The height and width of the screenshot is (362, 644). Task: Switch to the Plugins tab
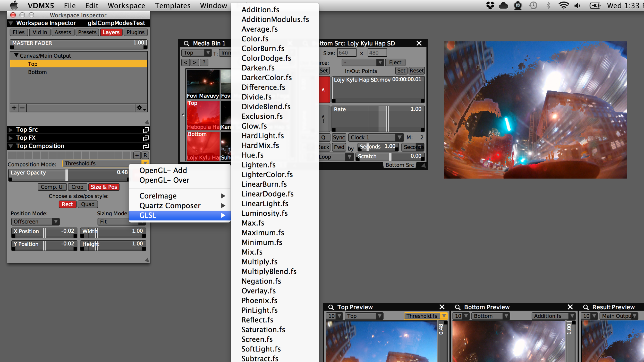tap(135, 32)
